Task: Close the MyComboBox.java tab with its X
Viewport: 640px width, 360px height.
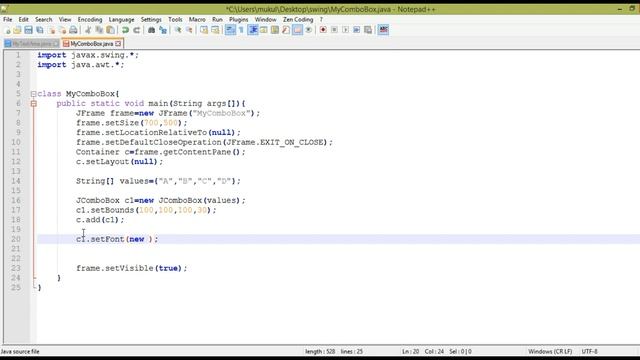Action: pyautogui.click(x=118, y=43)
